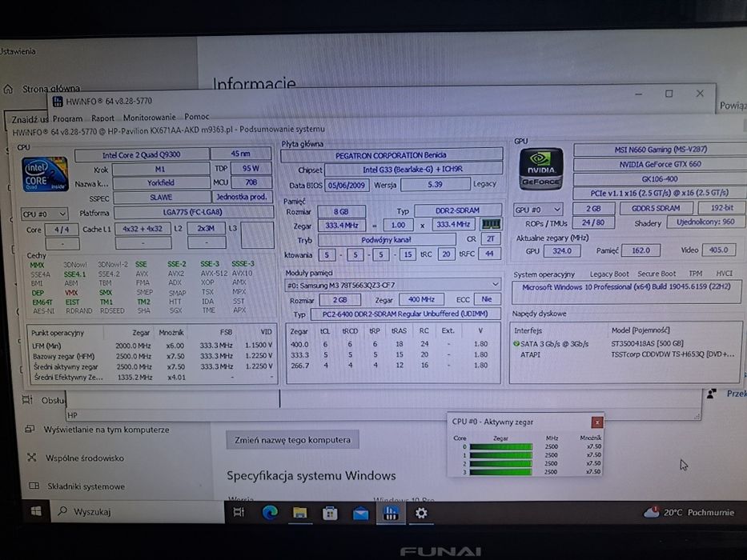
Task: Select the ST3500418AS drive row
Action: click(x=625, y=343)
